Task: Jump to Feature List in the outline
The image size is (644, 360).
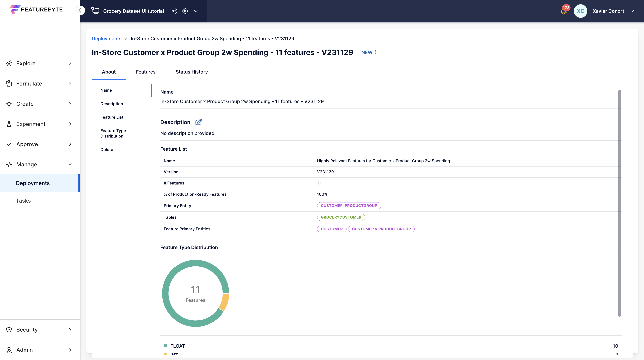Action: pyautogui.click(x=112, y=117)
